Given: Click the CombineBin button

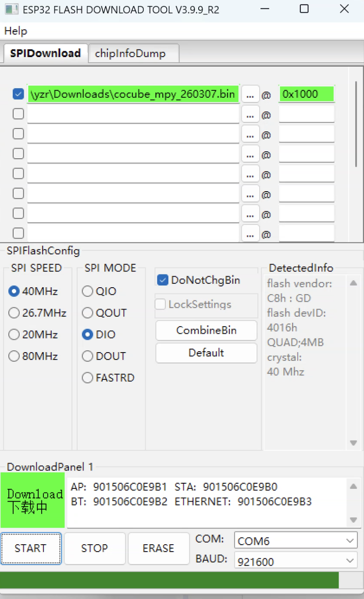Looking at the screenshot, I should pos(206,331).
